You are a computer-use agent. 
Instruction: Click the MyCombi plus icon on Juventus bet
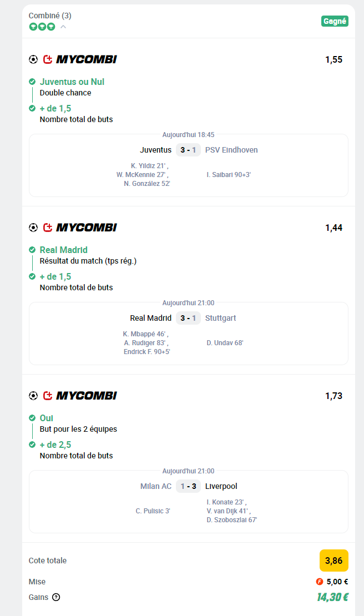click(x=48, y=59)
